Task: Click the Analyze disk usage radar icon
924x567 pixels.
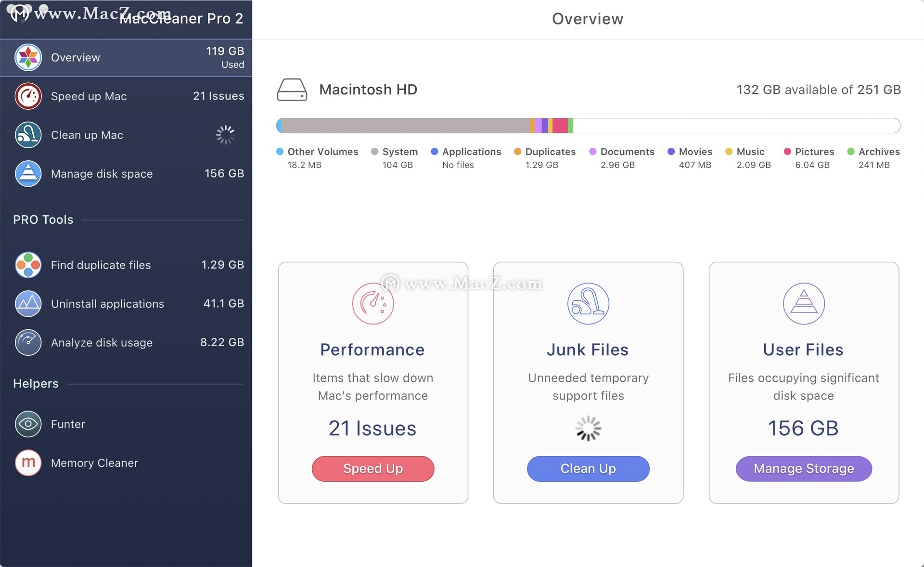Action: coord(28,342)
